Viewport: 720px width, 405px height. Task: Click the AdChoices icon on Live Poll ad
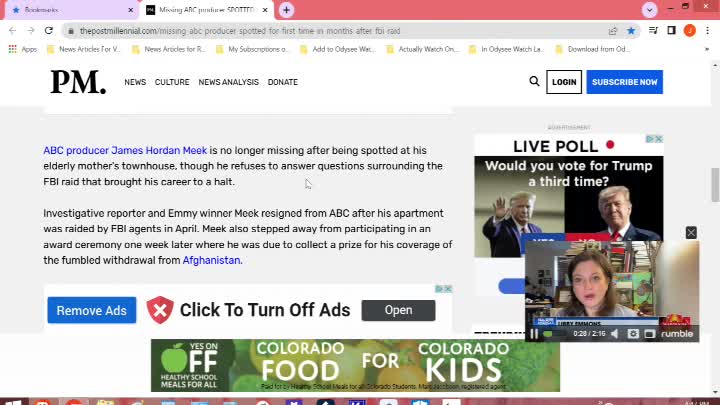[650, 139]
